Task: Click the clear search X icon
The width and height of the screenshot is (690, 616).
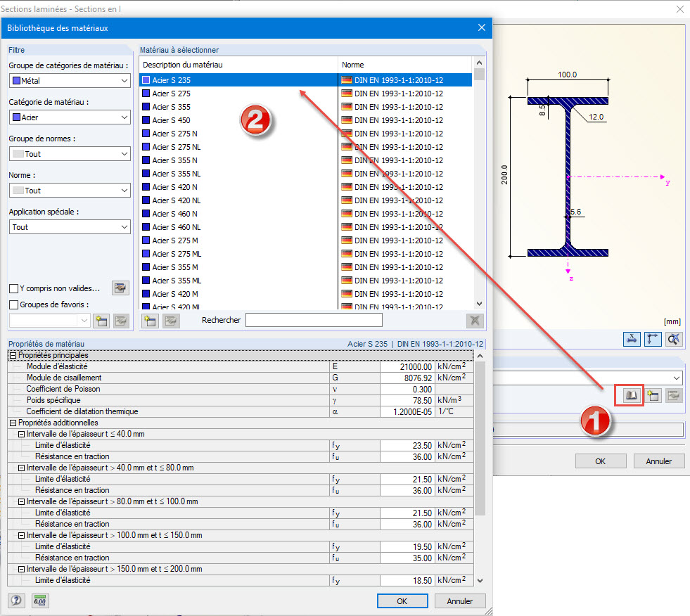Action: tap(475, 321)
